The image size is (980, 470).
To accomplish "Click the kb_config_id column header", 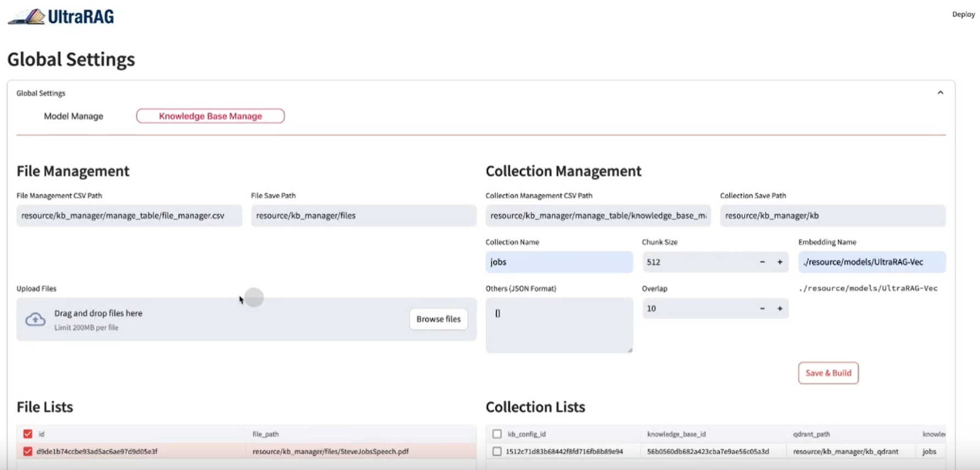I will [527, 434].
